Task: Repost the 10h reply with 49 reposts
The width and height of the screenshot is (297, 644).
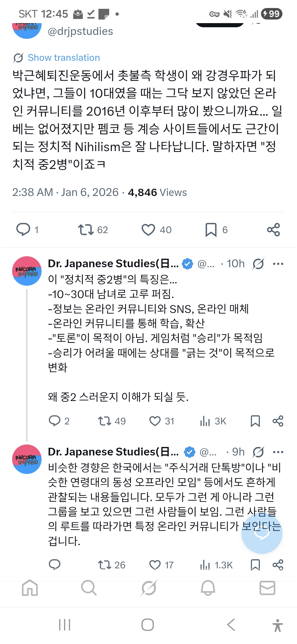Action: (x=105, y=421)
